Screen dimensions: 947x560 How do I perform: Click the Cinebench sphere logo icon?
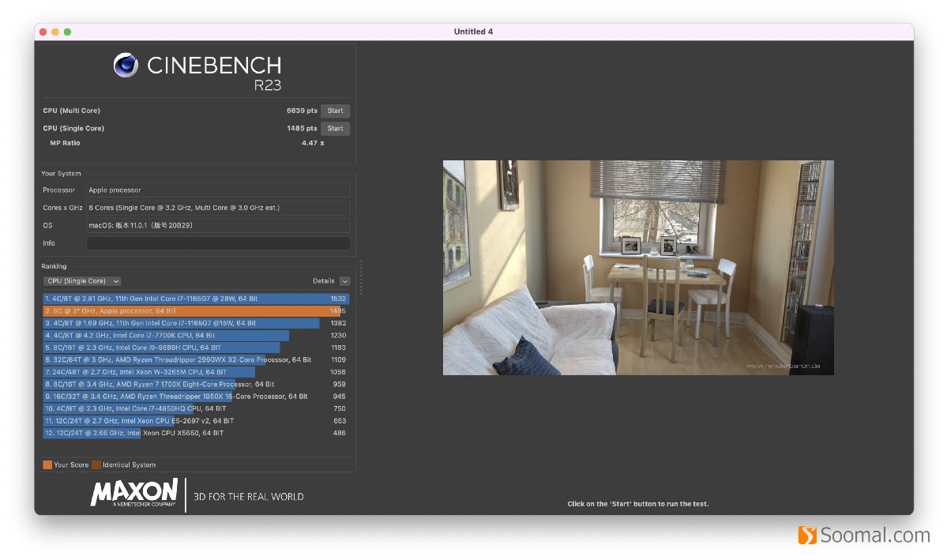(x=126, y=65)
